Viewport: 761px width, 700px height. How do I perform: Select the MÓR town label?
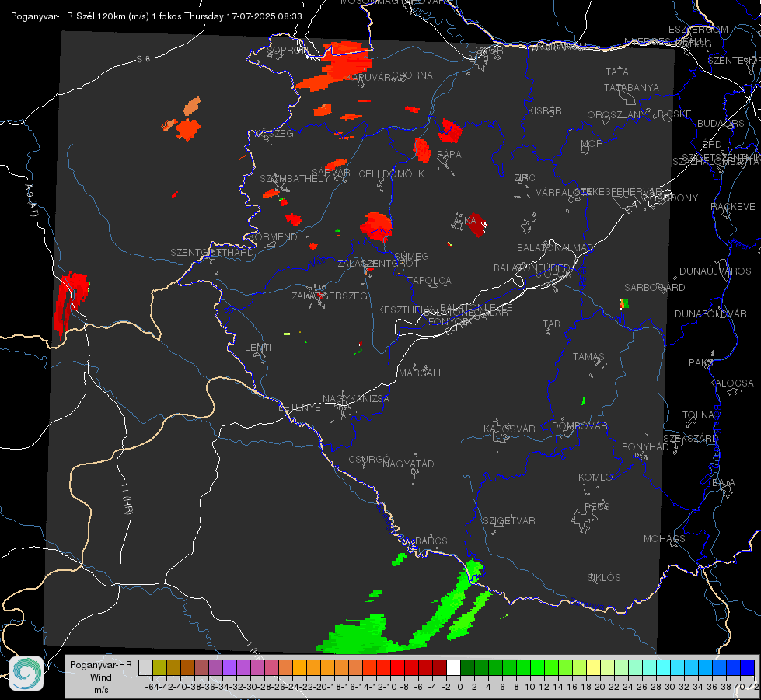[x=592, y=143]
